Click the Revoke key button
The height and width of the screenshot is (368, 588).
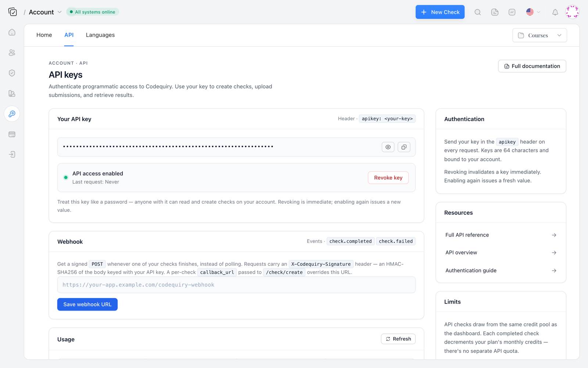(x=388, y=178)
